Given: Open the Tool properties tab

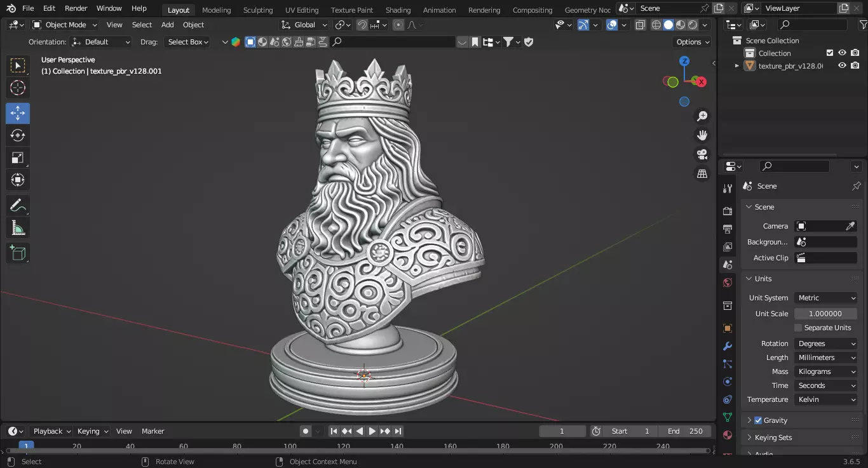Looking at the screenshot, I should pos(728,189).
